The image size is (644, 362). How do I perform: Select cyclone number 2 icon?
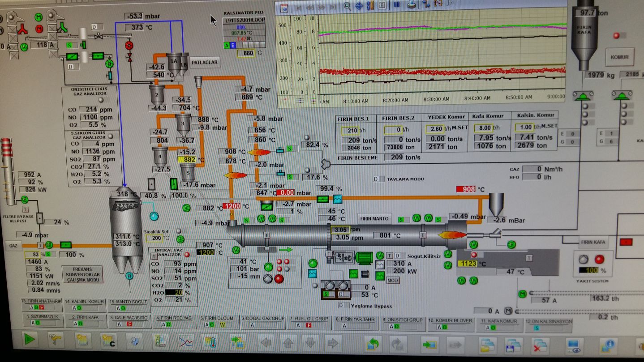157,94
